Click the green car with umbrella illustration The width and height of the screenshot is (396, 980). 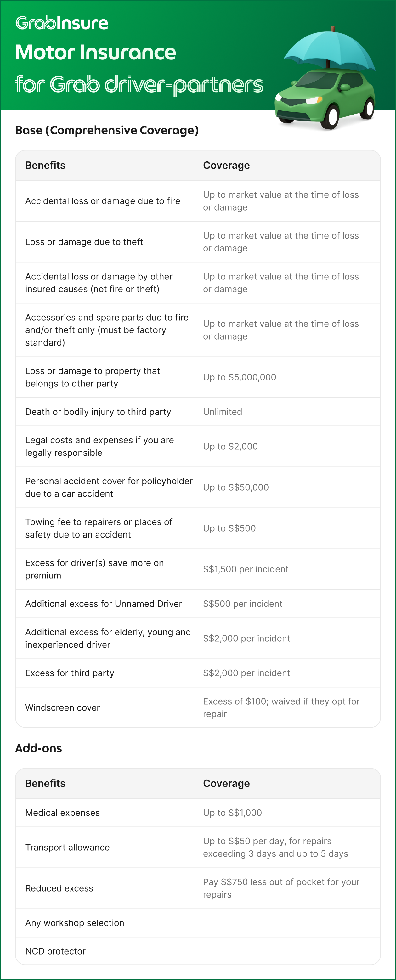325,79
